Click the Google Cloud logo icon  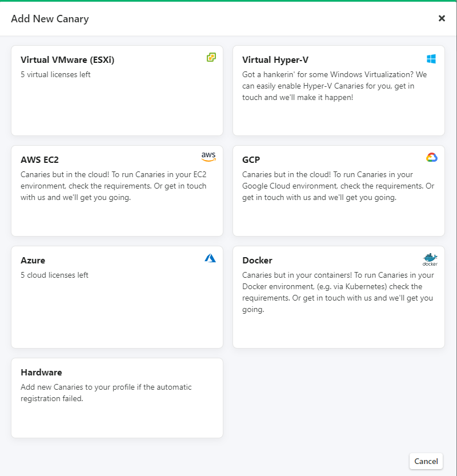pyautogui.click(x=431, y=157)
